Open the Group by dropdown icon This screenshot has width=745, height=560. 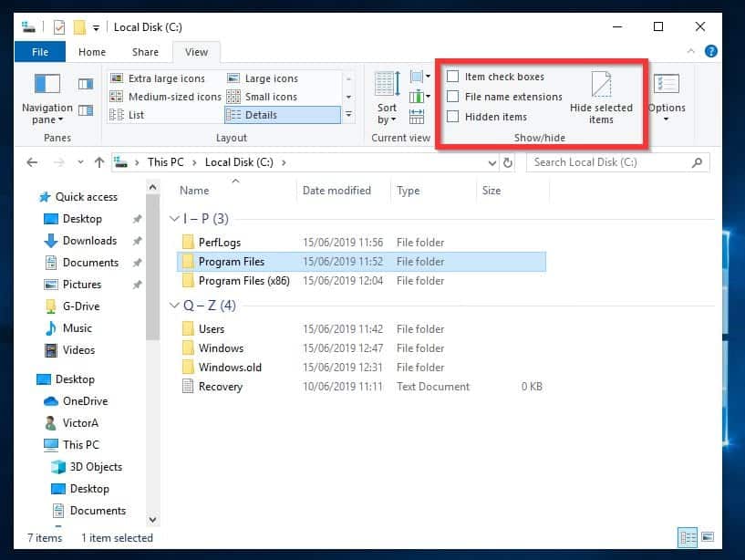click(x=419, y=76)
